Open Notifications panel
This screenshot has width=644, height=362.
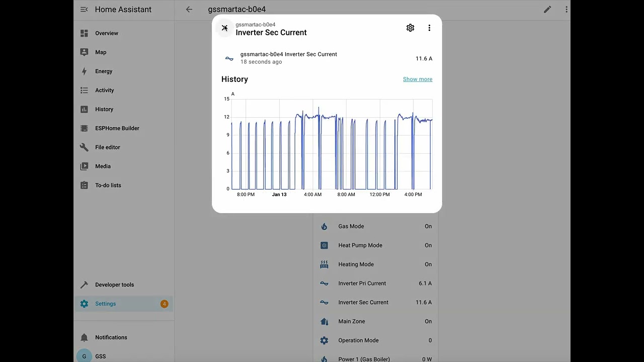pyautogui.click(x=123, y=337)
